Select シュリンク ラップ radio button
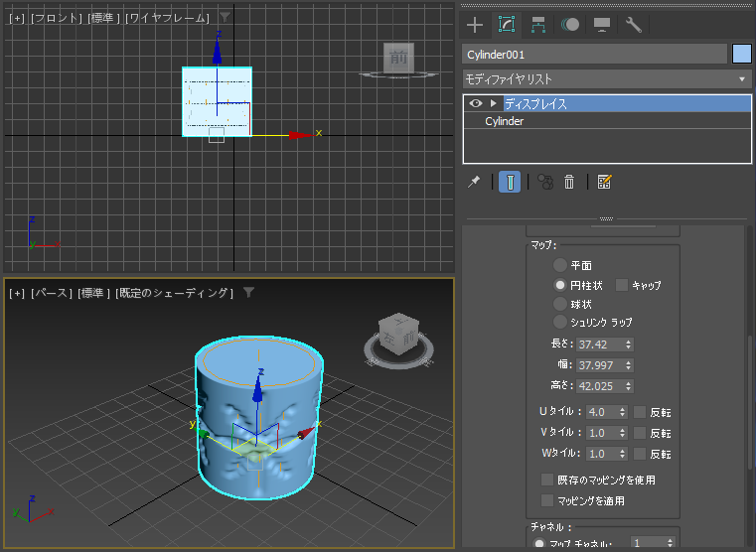Viewport: 756px width, 552px height. click(559, 322)
